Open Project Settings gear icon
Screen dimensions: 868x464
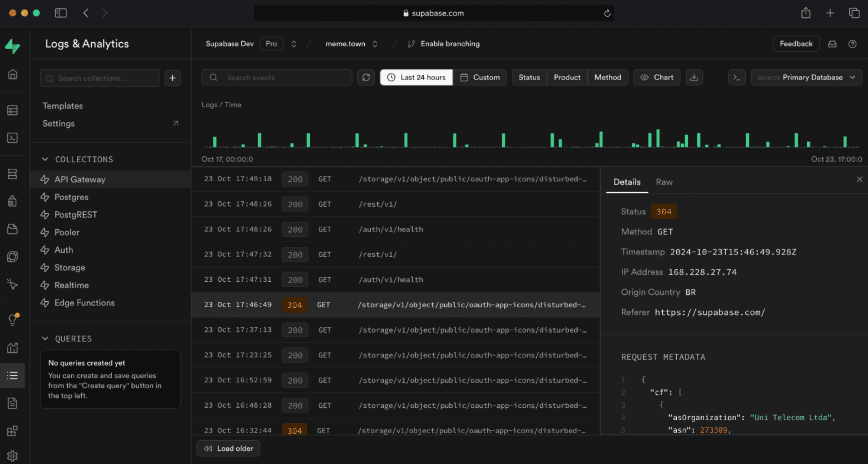click(x=13, y=456)
